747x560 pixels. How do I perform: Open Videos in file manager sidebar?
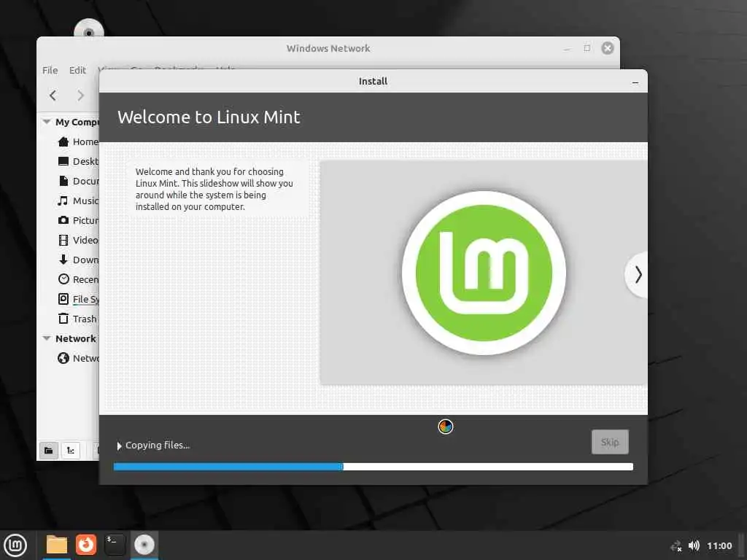point(77,239)
